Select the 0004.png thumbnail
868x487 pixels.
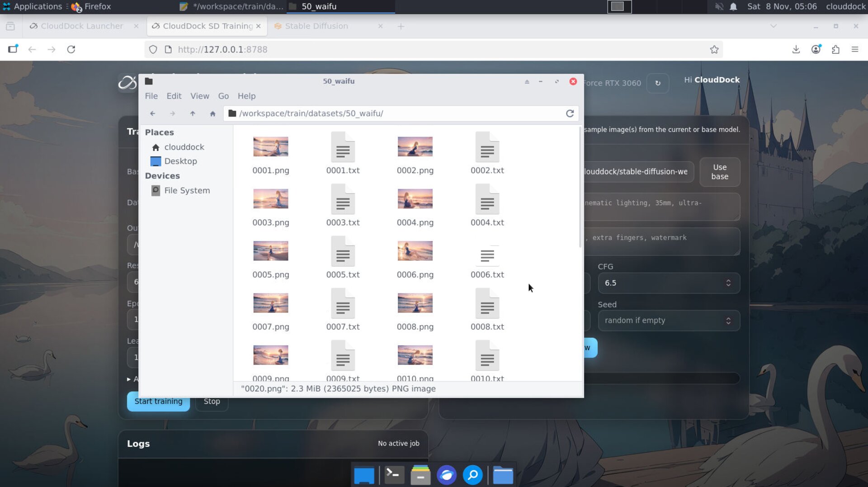point(415,199)
